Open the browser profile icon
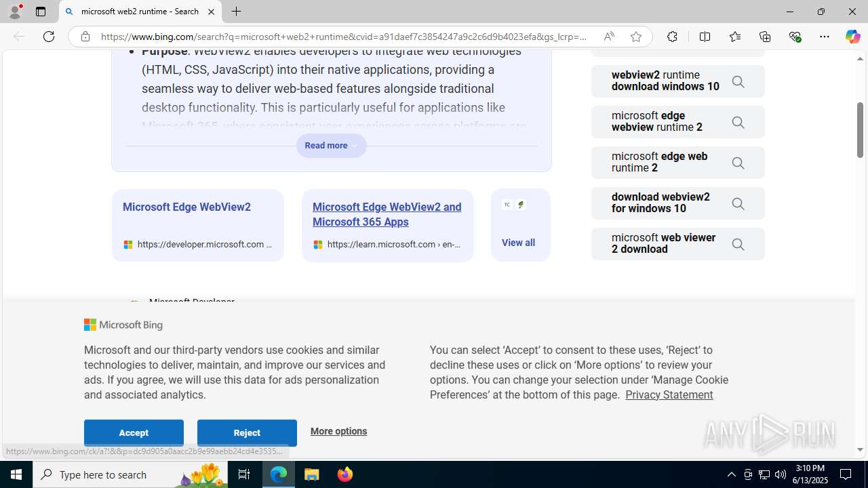868x488 pixels. tap(15, 12)
